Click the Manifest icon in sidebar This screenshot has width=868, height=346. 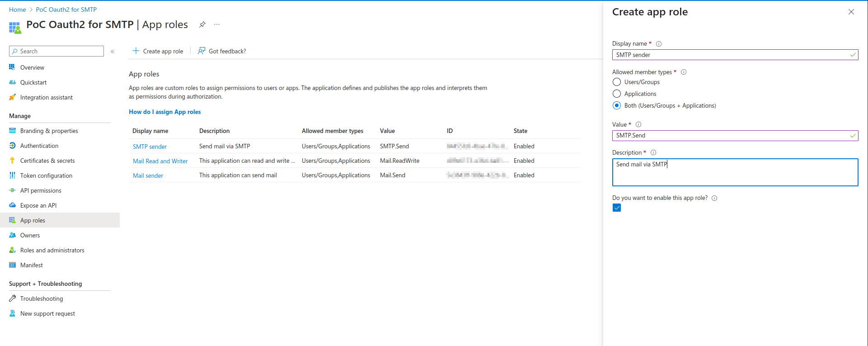point(12,265)
